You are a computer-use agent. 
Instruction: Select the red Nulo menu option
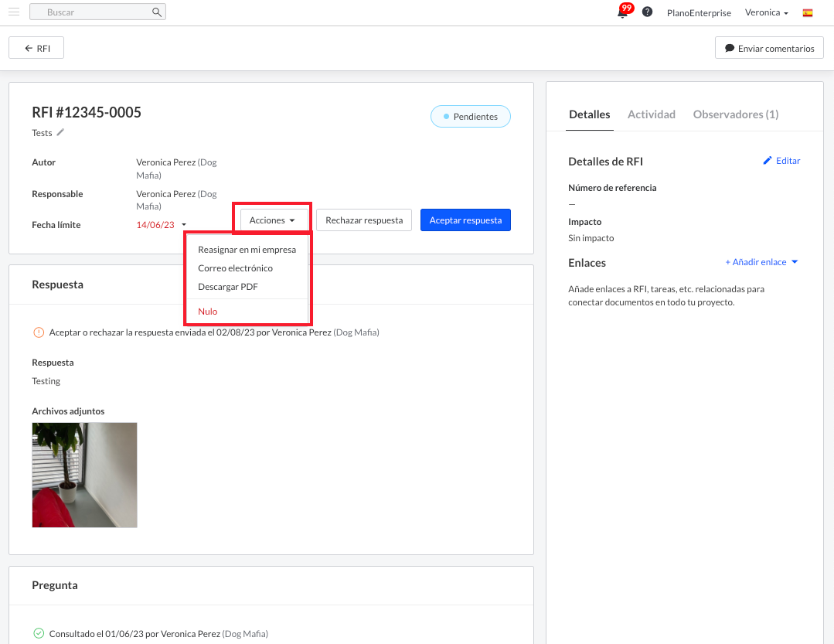point(208,312)
